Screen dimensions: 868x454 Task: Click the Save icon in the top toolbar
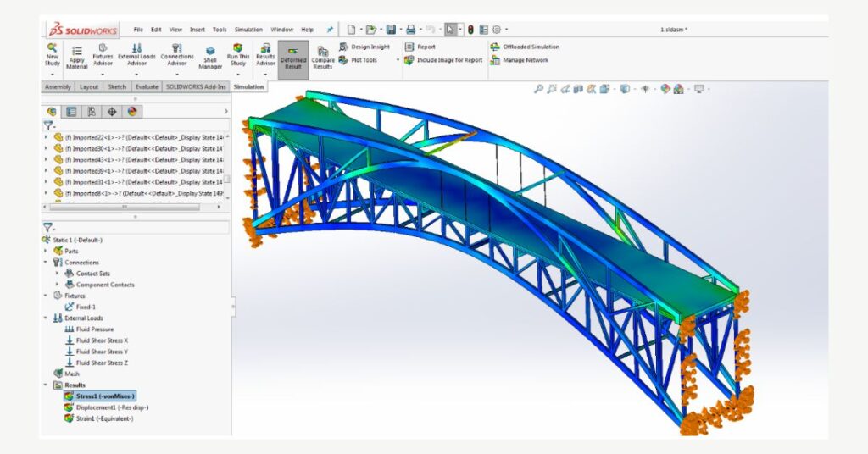coord(391,30)
